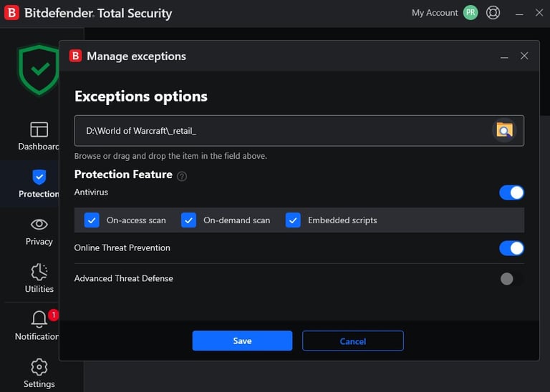Image resolution: width=550 pixels, height=392 pixels.
Task: Uncheck On-demand scan checkbox
Action: [x=189, y=220]
